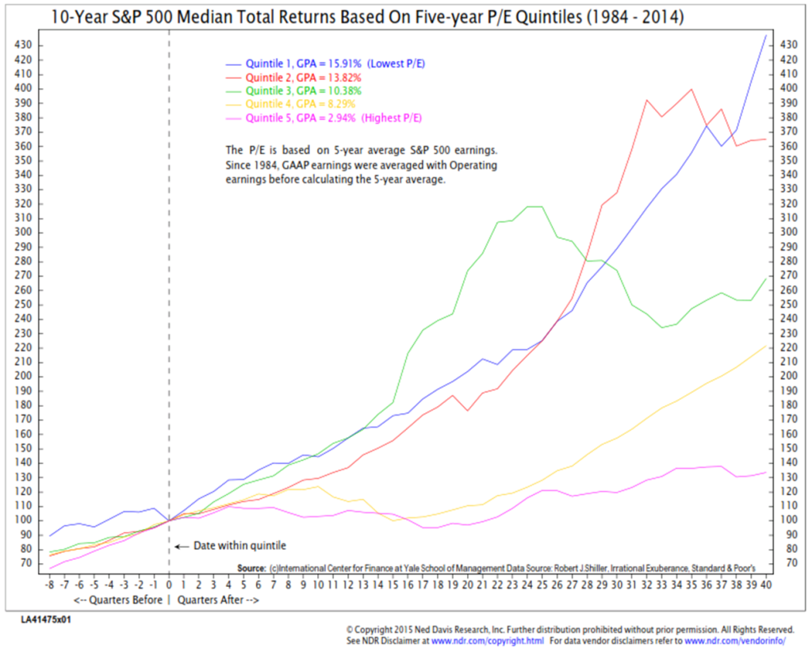This screenshot has width=812, height=652.
Task: Click the x-axis label -8
Action: pyautogui.click(x=52, y=585)
